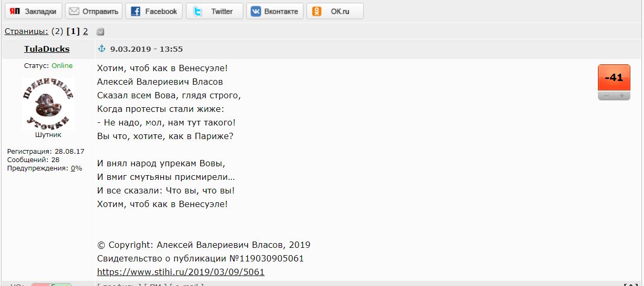Click the anchor permalink icon beside the post date
The image size is (644, 286).
102,49
